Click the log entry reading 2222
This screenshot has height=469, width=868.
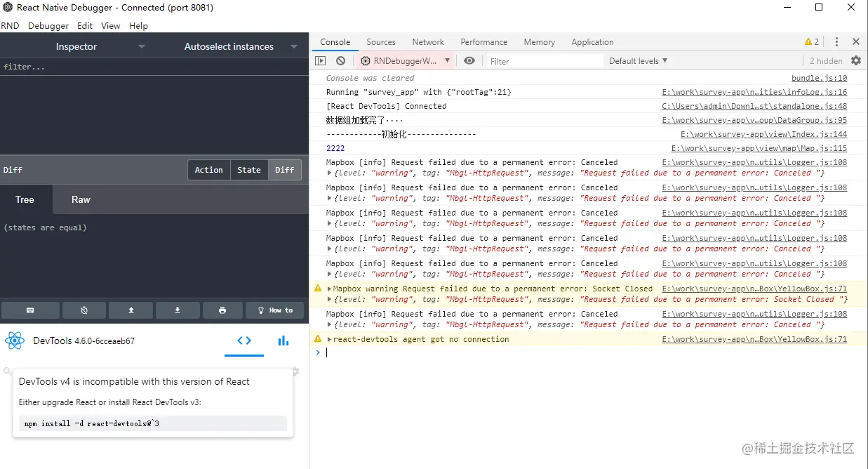point(335,148)
